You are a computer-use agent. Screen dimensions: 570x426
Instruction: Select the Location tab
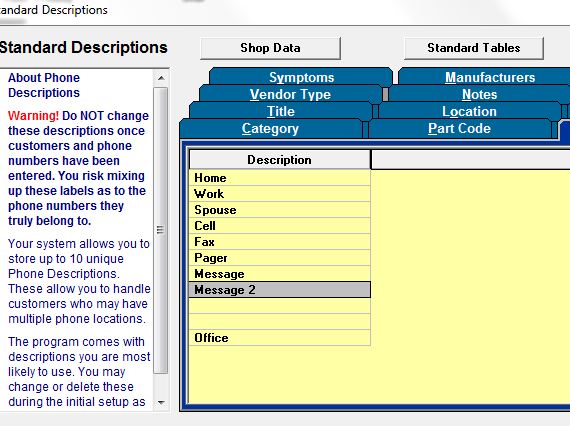[469, 111]
